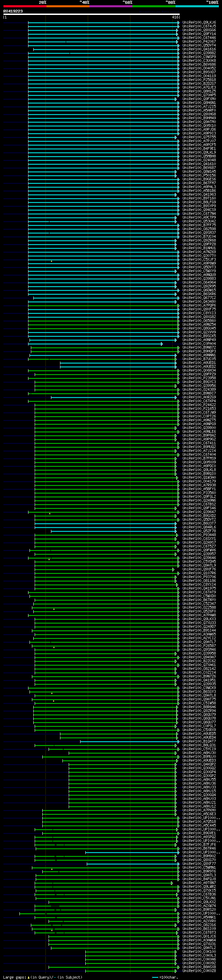Select the UniRef100_C9WSP9 entry
222x980 pixels.
199,57
